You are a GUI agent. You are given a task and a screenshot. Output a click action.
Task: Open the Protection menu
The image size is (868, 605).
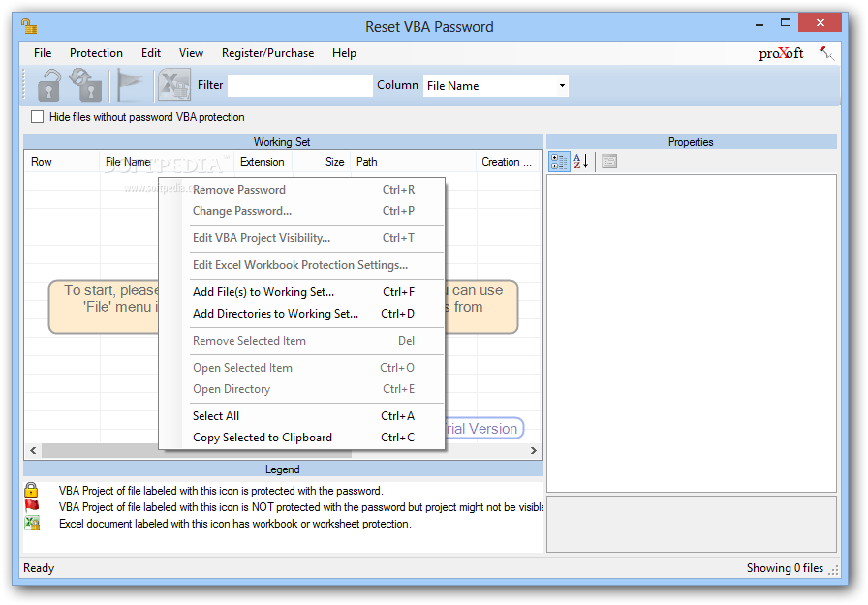pyautogui.click(x=96, y=53)
